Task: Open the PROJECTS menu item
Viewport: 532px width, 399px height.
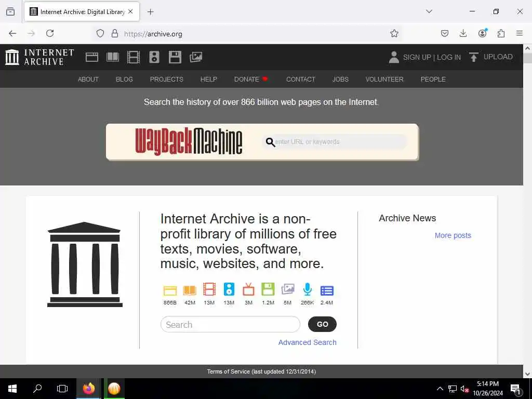Action: coord(167,79)
